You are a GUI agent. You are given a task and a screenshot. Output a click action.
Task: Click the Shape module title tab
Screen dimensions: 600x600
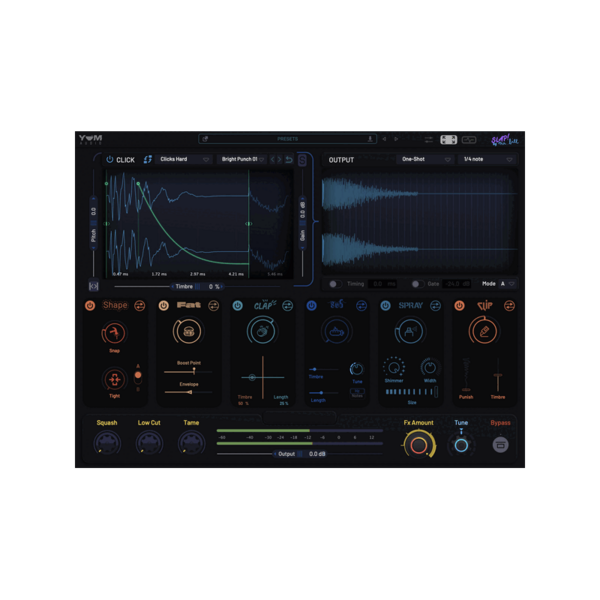tap(115, 305)
